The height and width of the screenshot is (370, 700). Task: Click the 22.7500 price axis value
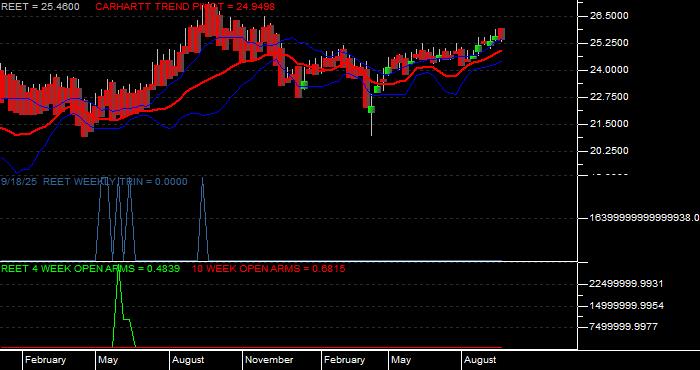609,97
